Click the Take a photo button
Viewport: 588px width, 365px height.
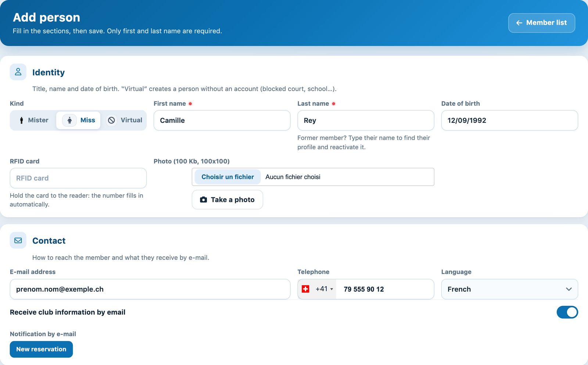[x=227, y=200]
